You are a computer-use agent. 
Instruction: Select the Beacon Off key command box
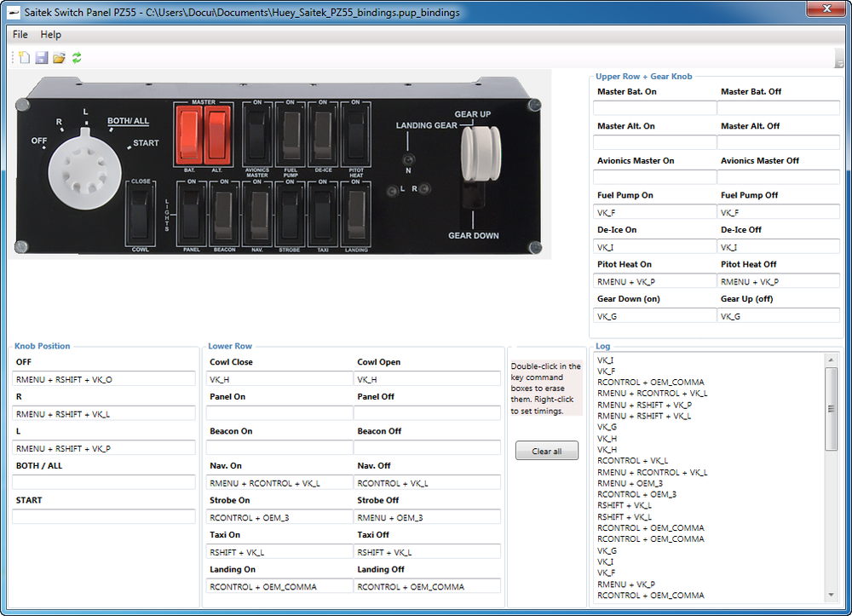coord(427,448)
